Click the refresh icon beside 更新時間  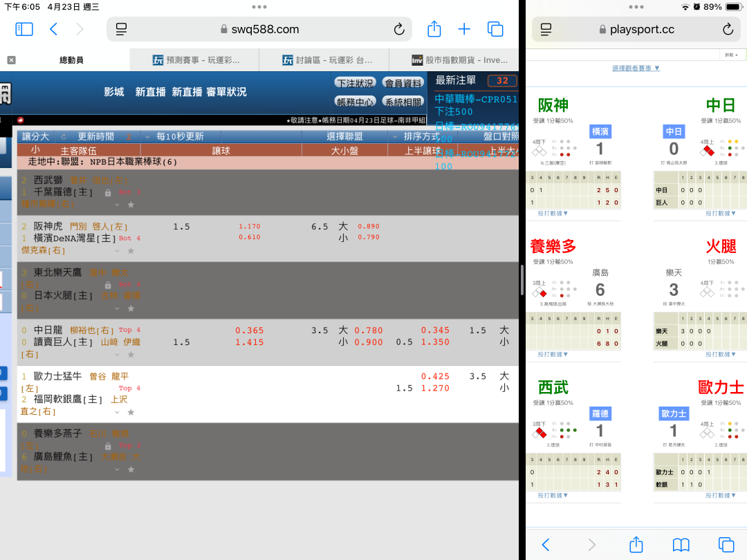pyautogui.click(x=64, y=137)
